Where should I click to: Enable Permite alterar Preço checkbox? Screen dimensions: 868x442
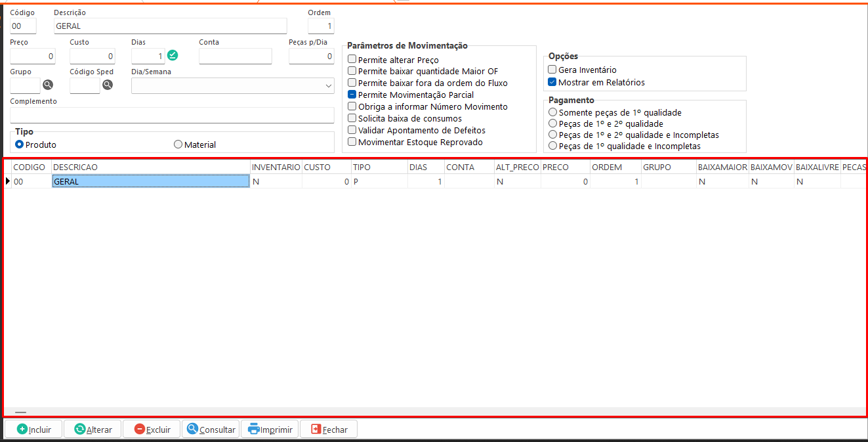(x=352, y=60)
